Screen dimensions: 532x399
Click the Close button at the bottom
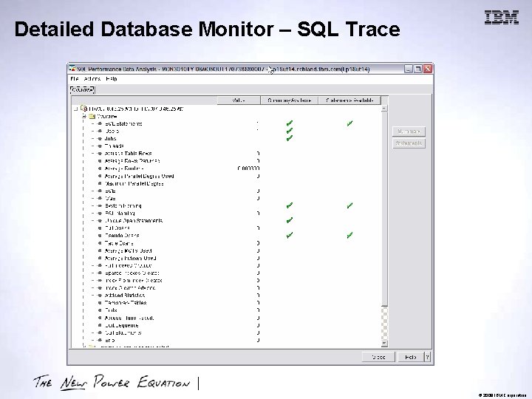(x=378, y=357)
